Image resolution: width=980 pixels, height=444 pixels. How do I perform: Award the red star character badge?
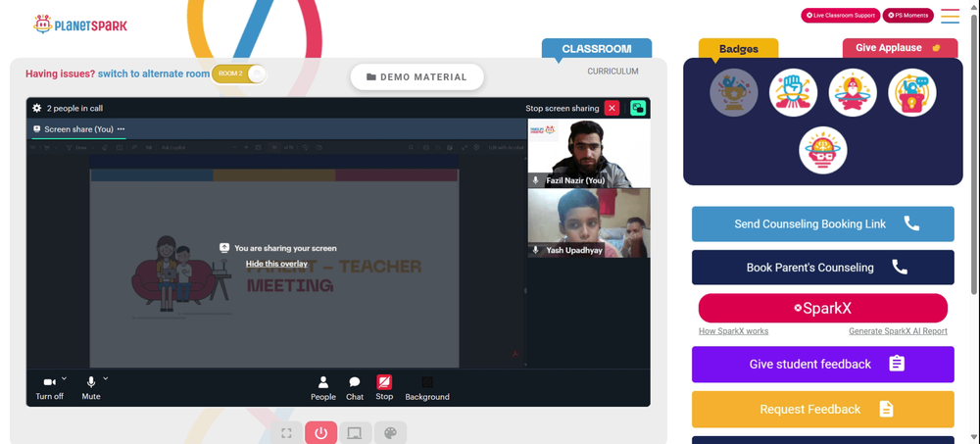click(853, 92)
